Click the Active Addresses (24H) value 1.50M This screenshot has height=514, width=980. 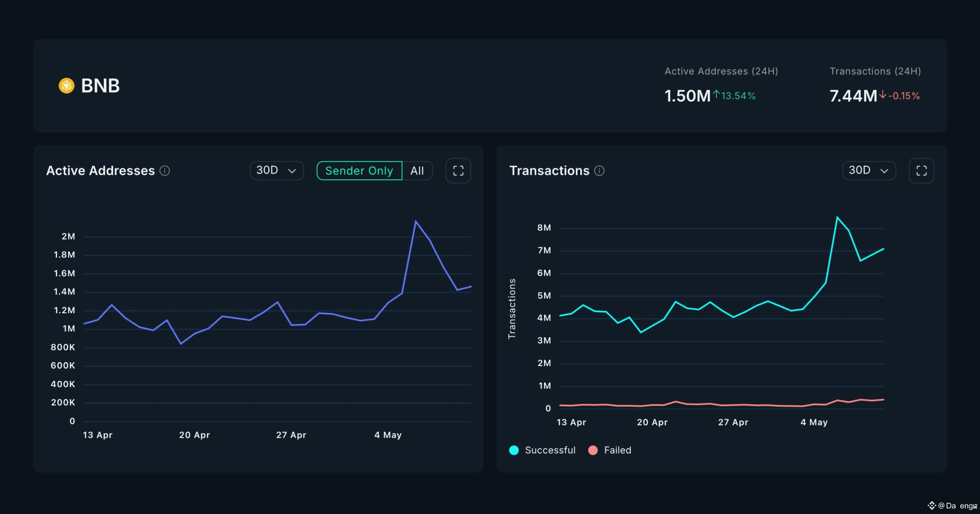(687, 96)
